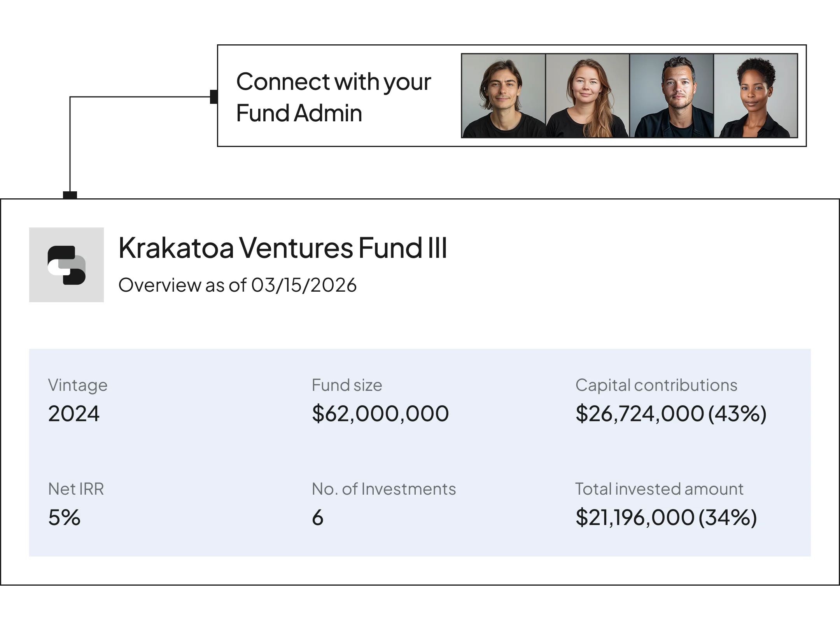Click the connector node on the Fund Admin box
Image resolution: width=840 pixels, height=630 pixels.
[214, 97]
